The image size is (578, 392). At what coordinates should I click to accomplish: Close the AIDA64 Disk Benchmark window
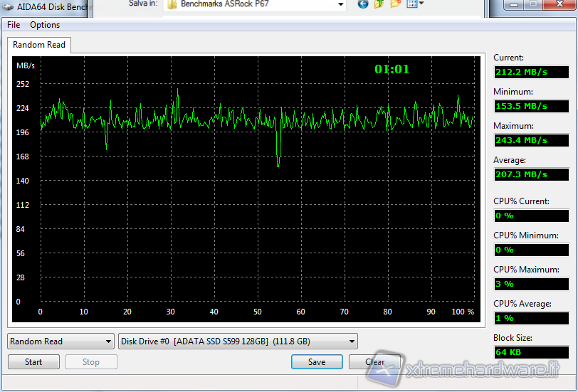(x=559, y=4)
